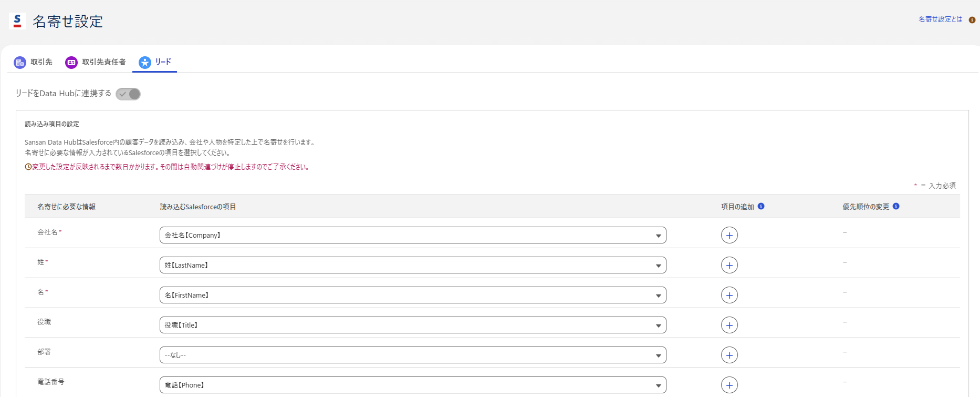Click the 取引先 building icon
Image resolution: width=980 pixels, height=397 pixels.
click(x=20, y=63)
